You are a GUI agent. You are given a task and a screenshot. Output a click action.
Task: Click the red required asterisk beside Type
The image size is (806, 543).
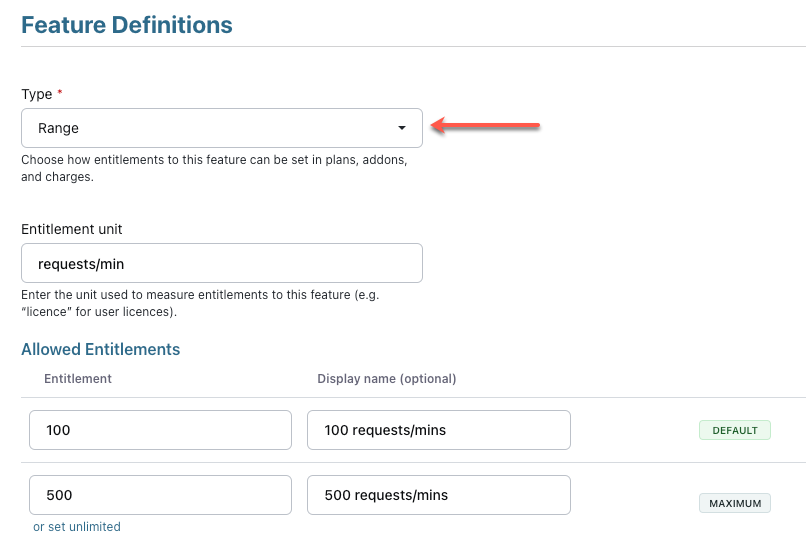(x=59, y=94)
